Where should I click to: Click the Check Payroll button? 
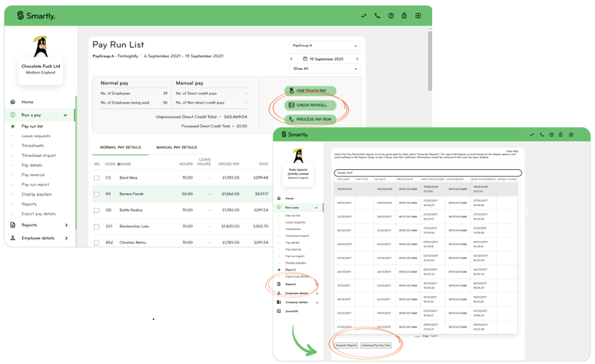coord(310,105)
